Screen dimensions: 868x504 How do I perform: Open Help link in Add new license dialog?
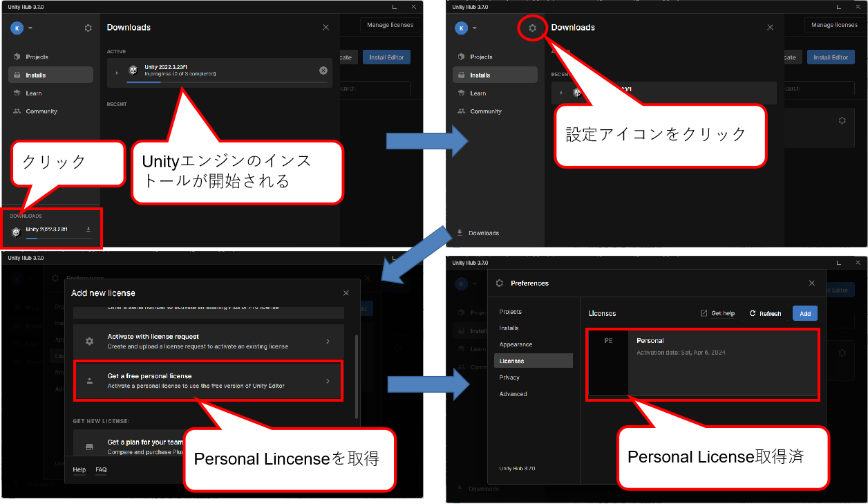79,470
